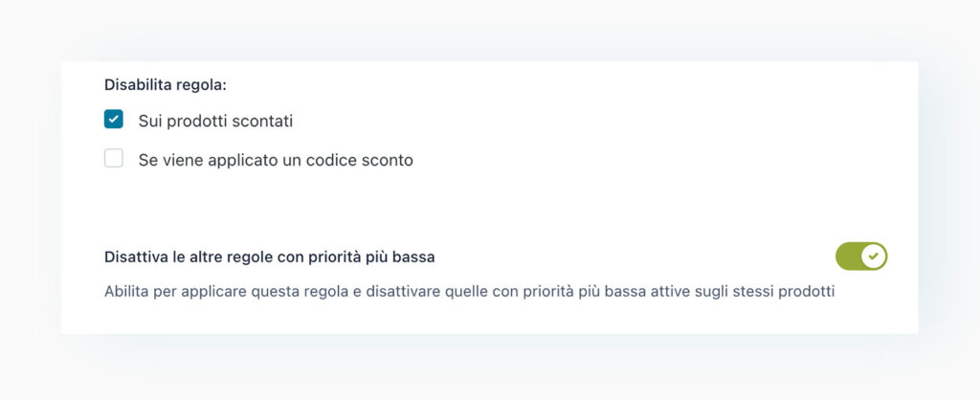The image size is (980, 400).
Task: Click the checkmark icon on the green toggle knob
Action: click(x=872, y=256)
